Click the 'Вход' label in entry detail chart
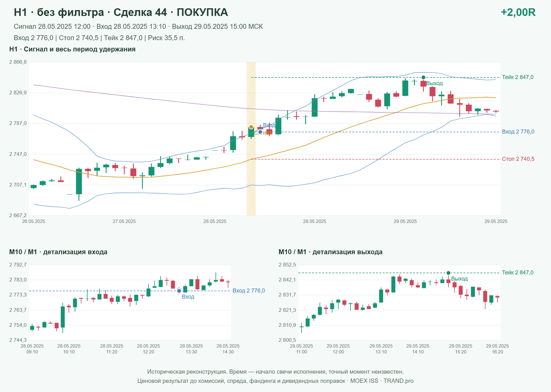 (x=188, y=297)
